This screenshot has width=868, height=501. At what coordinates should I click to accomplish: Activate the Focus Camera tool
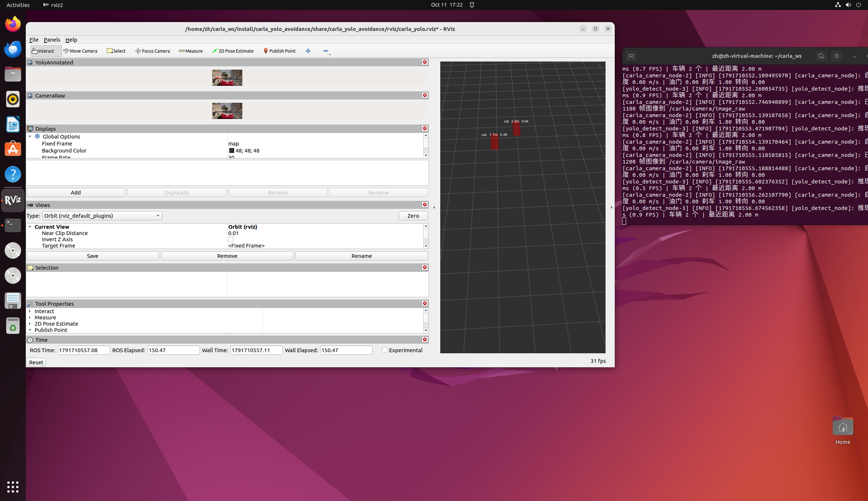(x=152, y=51)
